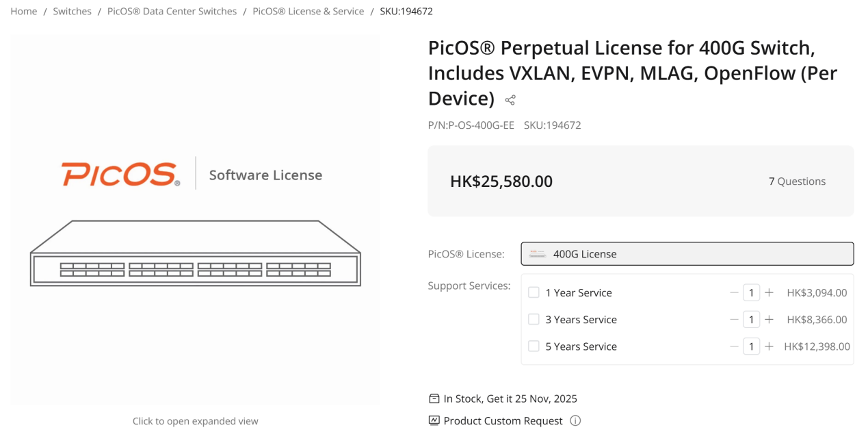Select the 400G License option
This screenshot has width=868, height=430.
click(x=687, y=254)
